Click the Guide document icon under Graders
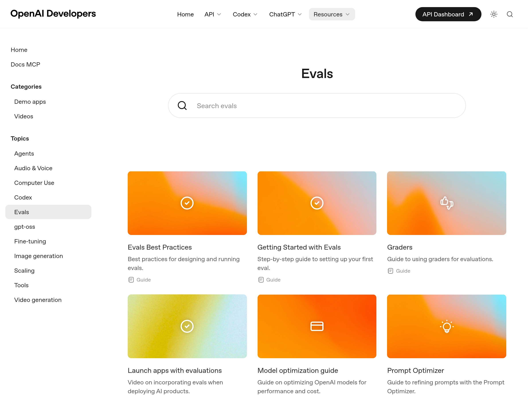The height and width of the screenshot is (399, 532). click(390, 271)
